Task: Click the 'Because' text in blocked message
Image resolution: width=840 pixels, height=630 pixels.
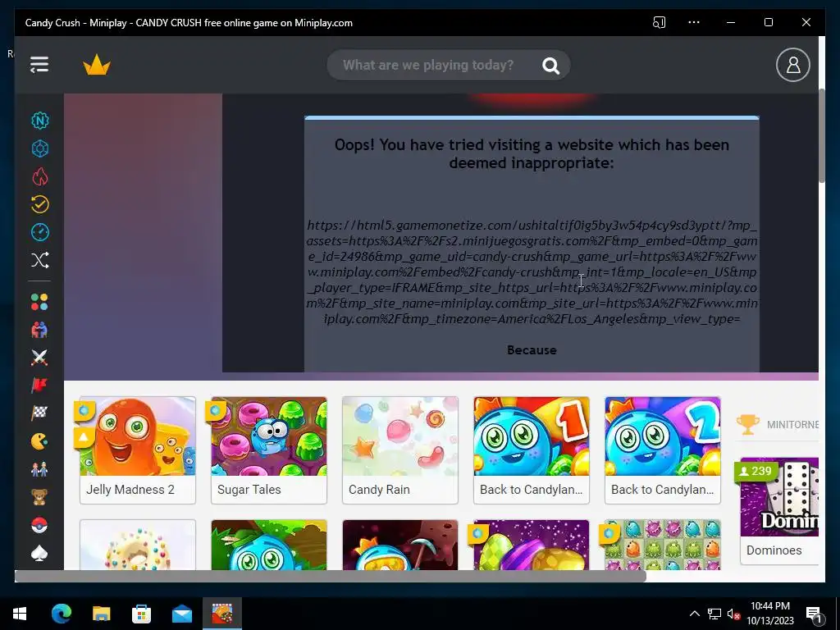Action: point(532,349)
